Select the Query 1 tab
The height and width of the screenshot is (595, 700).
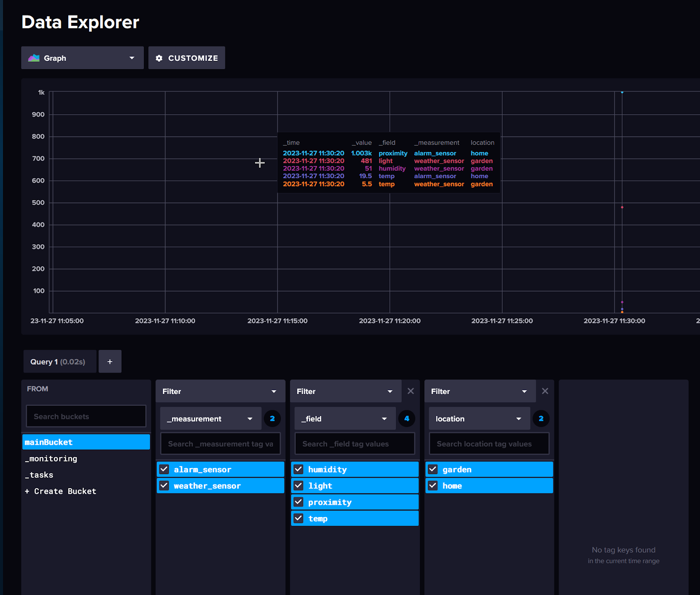[60, 361]
